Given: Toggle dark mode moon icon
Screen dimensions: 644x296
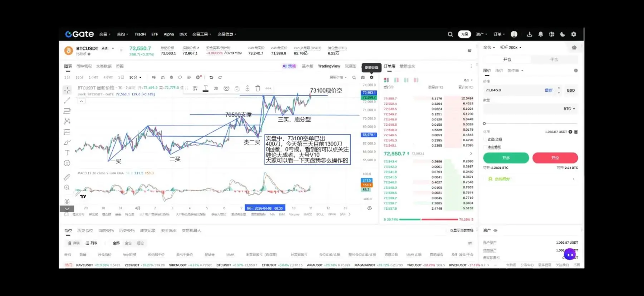Looking at the screenshot, I should pos(562,34).
